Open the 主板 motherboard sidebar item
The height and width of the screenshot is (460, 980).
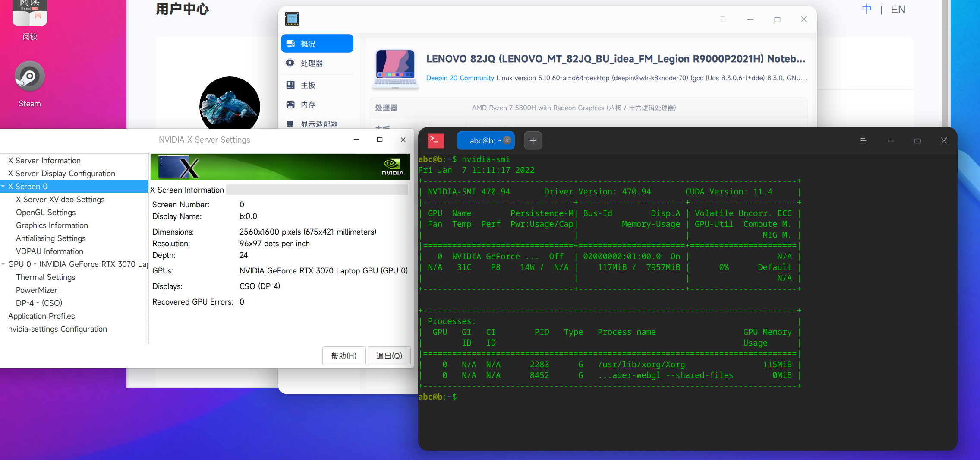click(317, 85)
